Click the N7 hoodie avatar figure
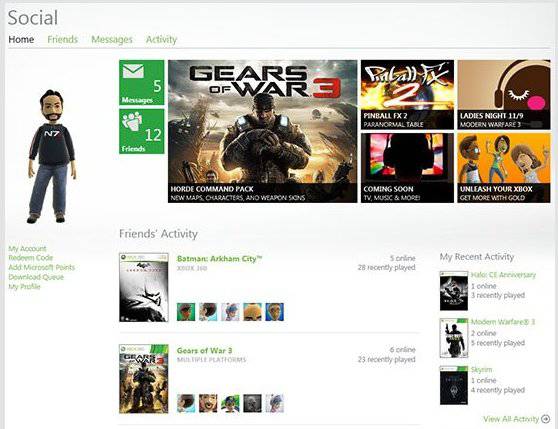Screen dimensions: 558x429 click(x=52, y=157)
